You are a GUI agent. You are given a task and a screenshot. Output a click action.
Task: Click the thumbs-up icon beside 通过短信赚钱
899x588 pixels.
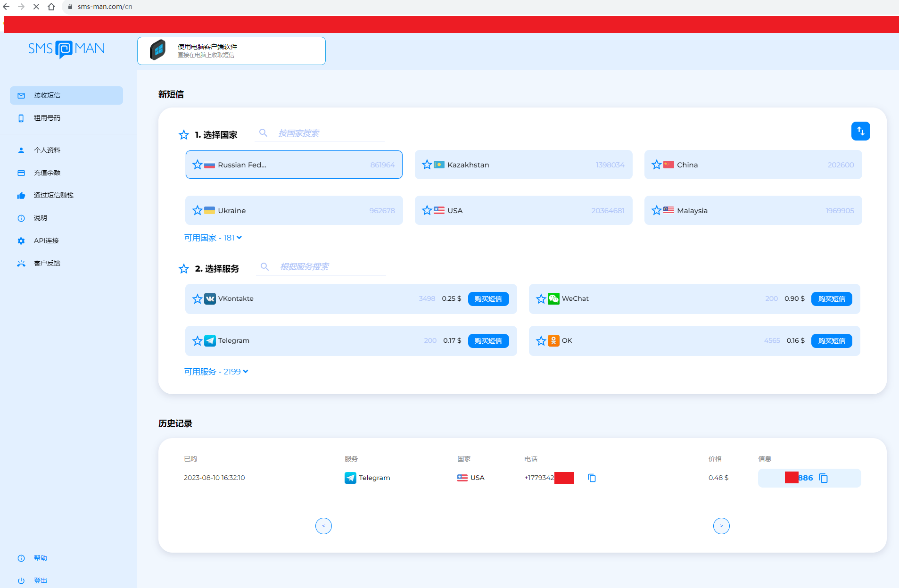[21, 196]
